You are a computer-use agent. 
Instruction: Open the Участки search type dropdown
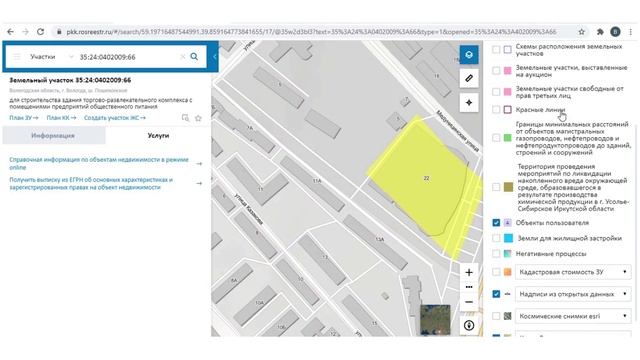point(51,57)
